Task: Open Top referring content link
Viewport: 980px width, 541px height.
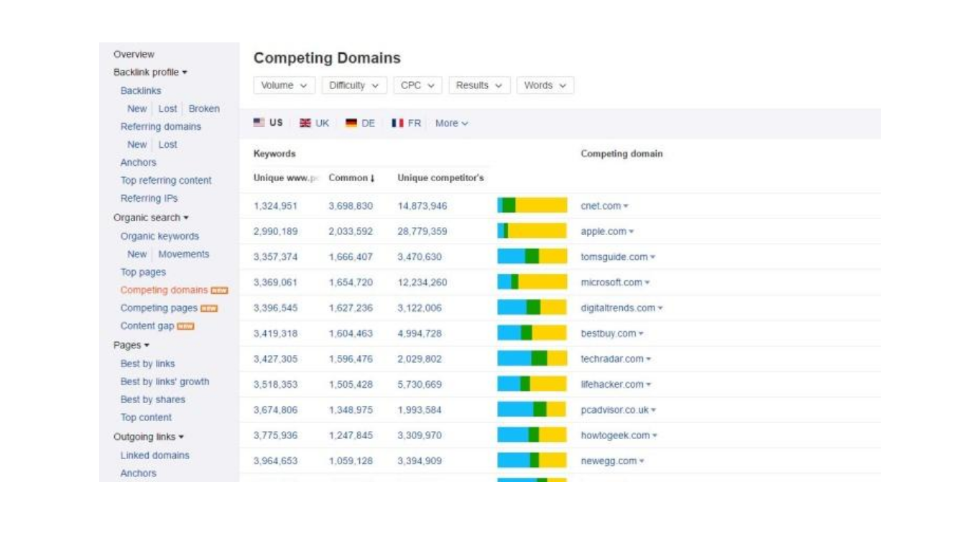Action: tap(166, 181)
